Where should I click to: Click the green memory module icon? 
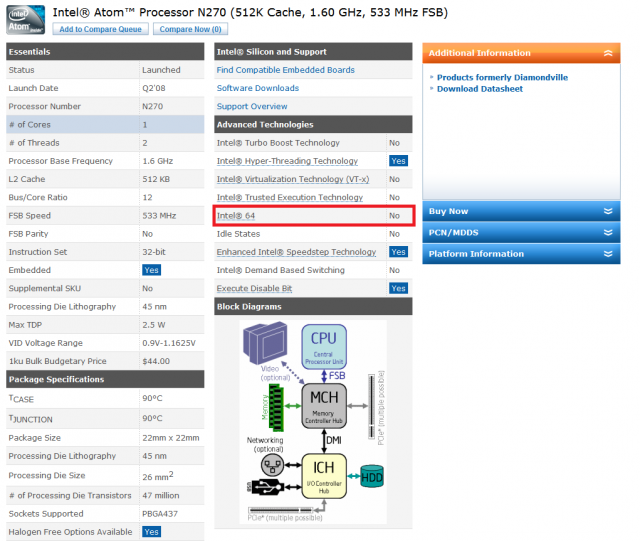pos(276,407)
